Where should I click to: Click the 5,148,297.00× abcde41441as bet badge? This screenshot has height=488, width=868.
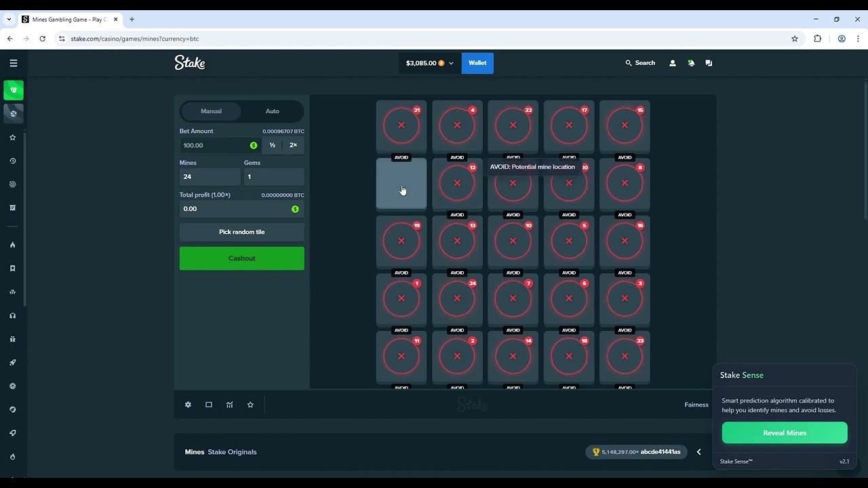637,452
